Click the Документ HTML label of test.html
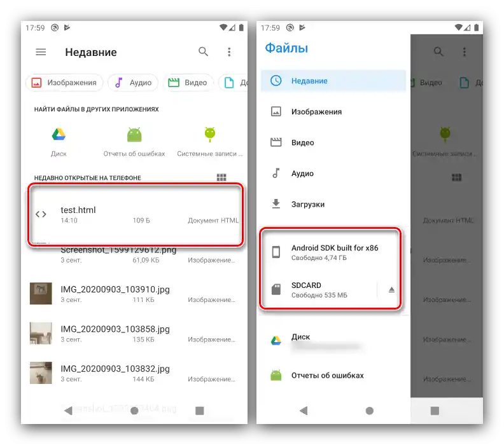The height and width of the screenshot is (445, 504). click(x=213, y=221)
